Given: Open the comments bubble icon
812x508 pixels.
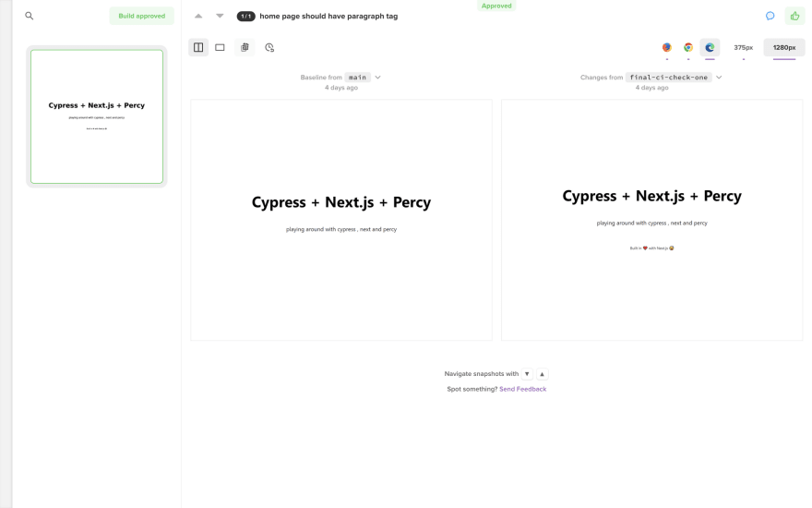Looking at the screenshot, I should pyautogui.click(x=770, y=16).
